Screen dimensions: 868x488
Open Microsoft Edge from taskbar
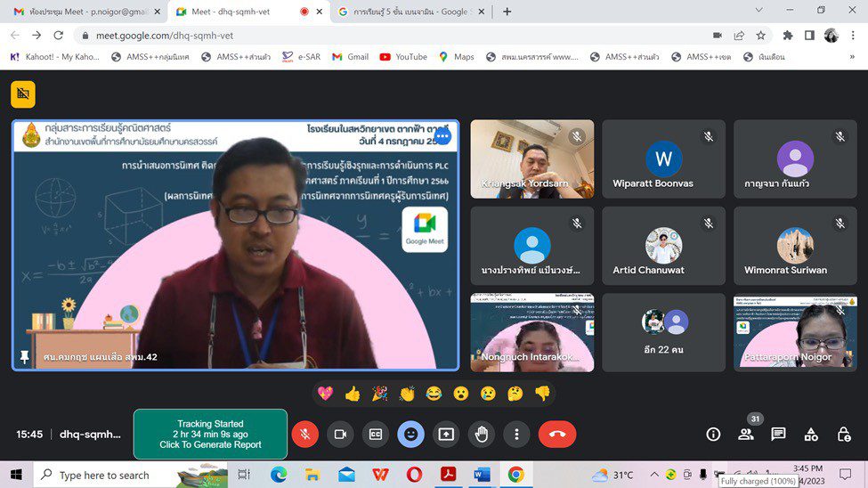coord(279,475)
